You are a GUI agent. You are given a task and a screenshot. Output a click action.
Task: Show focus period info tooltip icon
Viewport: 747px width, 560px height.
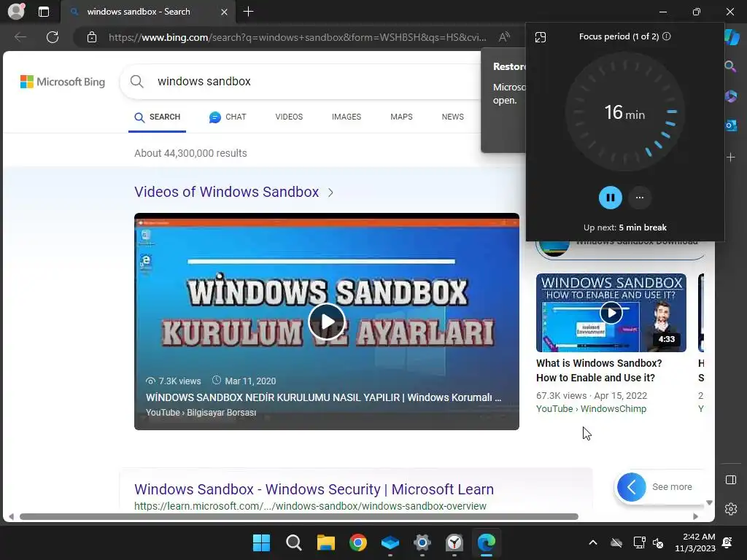[667, 36]
